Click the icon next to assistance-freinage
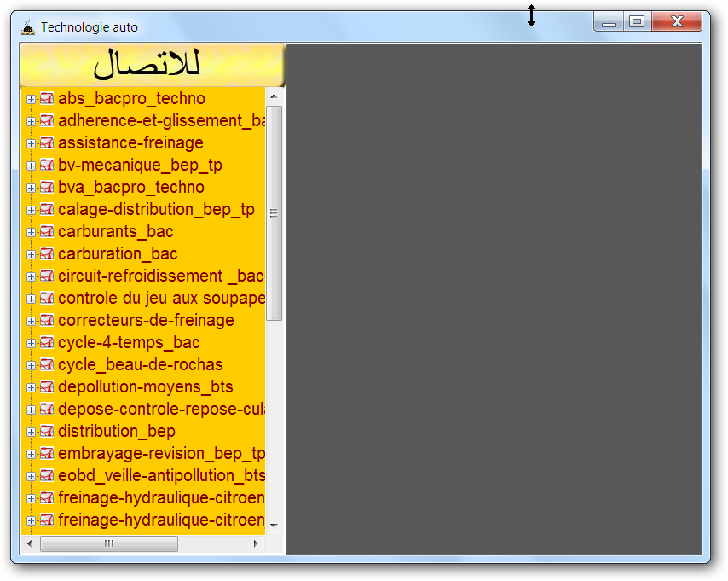Screen dimensions: 728x581 (x=47, y=143)
